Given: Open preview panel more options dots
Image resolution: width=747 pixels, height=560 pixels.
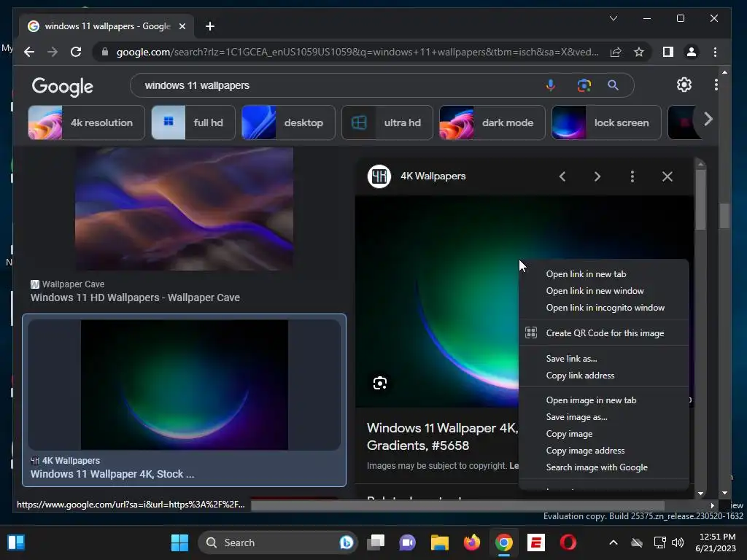Looking at the screenshot, I should click(632, 176).
